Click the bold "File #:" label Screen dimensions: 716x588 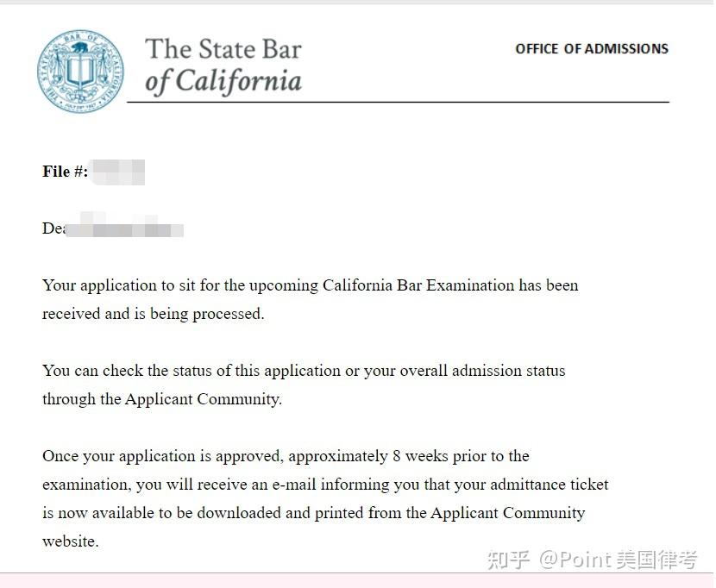tap(65, 172)
